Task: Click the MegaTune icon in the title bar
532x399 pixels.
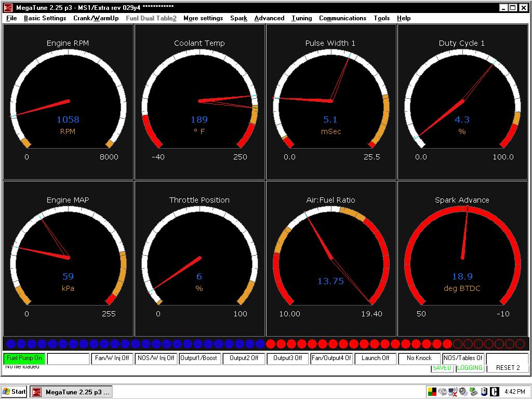Action: tap(8, 8)
